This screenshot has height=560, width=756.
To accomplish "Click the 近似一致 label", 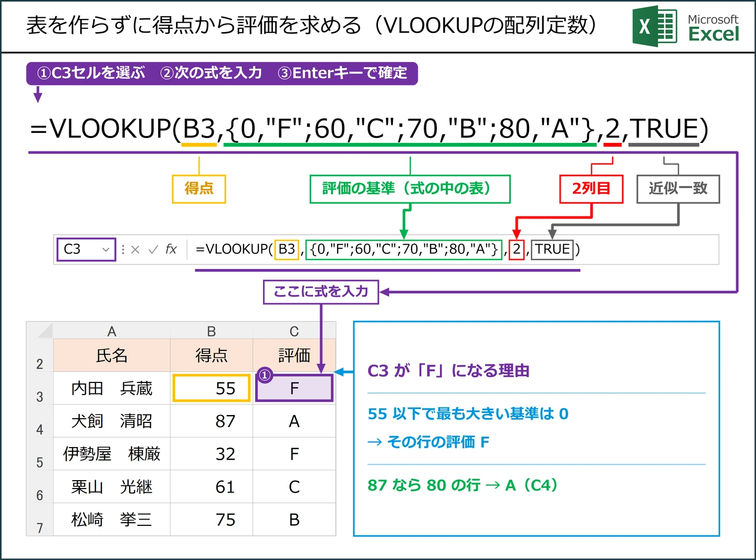I will click(x=678, y=189).
